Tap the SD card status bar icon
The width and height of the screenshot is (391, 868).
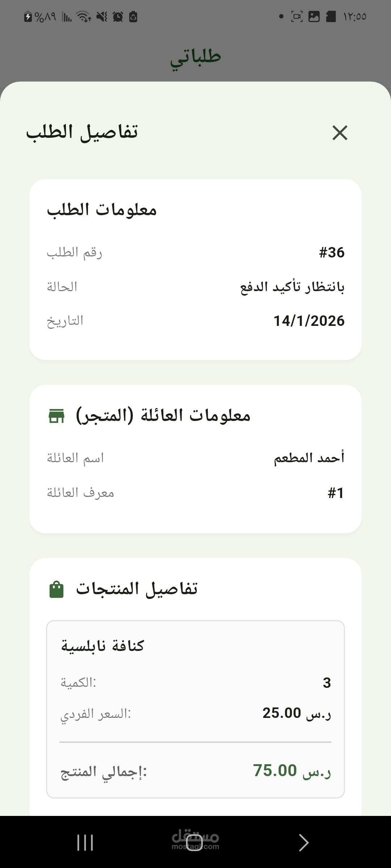(x=331, y=17)
